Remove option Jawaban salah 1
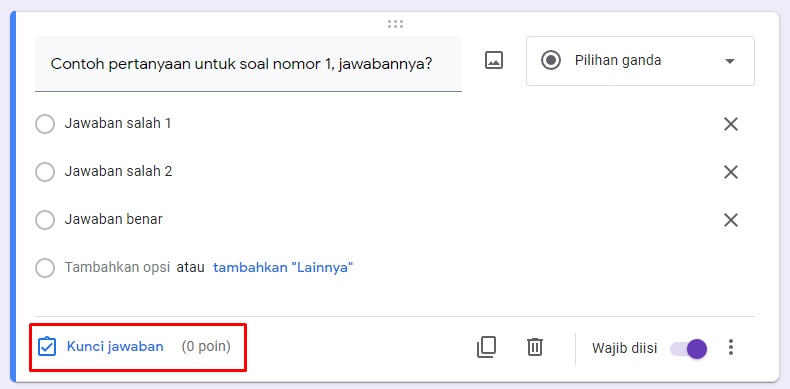Viewport: 790px width, 389px height. pyautogui.click(x=731, y=124)
